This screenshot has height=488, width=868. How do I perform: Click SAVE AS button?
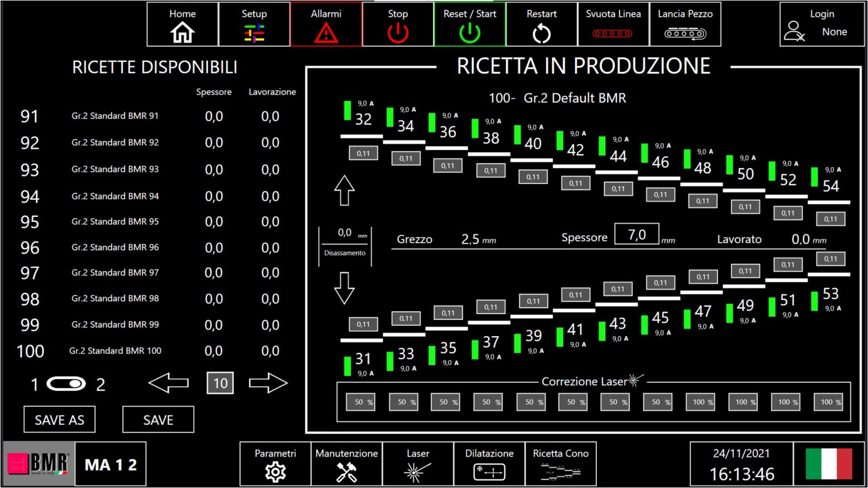tap(60, 420)
